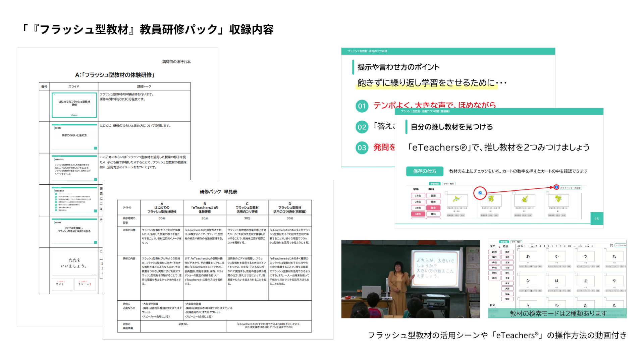
Task: Click the blue cart count badge
Action: pyautogui.click(x=556, y=187)
